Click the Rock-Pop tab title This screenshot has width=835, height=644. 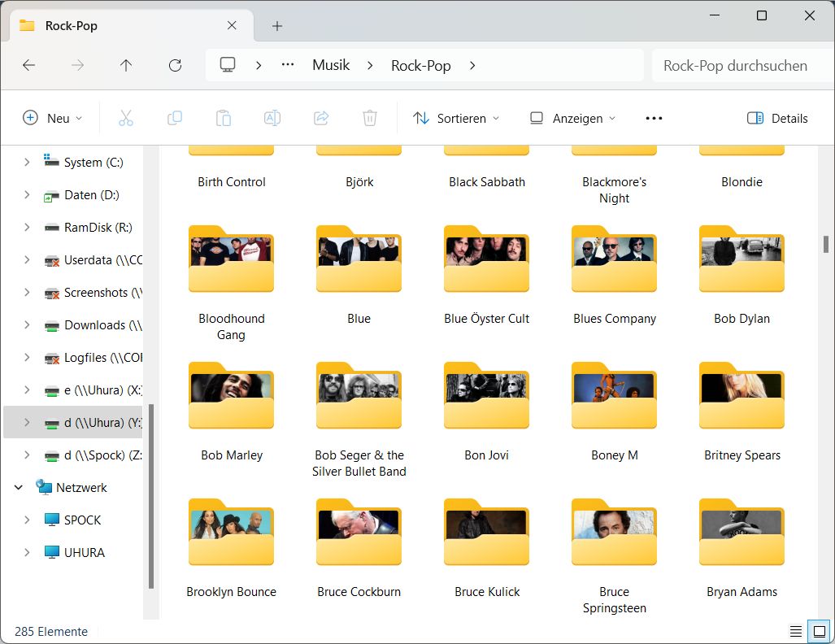coord(72,25)
